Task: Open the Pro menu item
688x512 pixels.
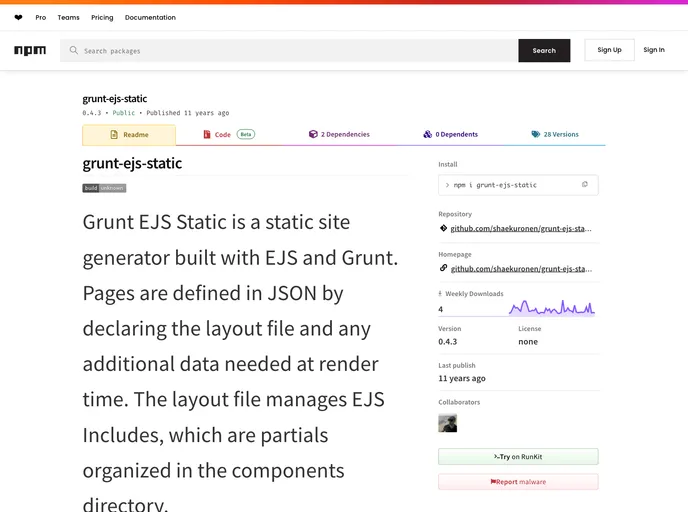Action: tap(41, 18)
